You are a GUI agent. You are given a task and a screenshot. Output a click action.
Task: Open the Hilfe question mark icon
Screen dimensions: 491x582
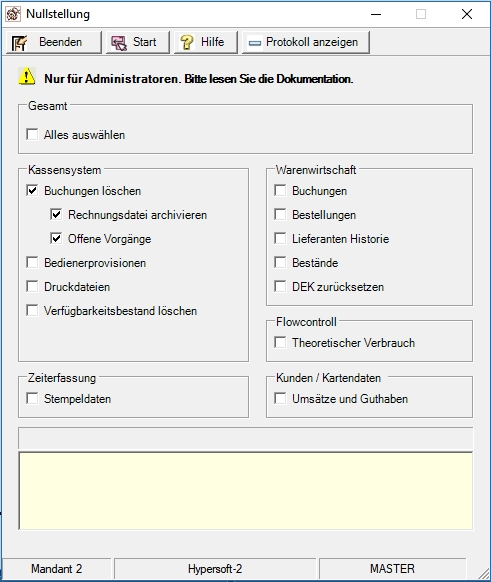pyautogui.click(x=187, y=42)
